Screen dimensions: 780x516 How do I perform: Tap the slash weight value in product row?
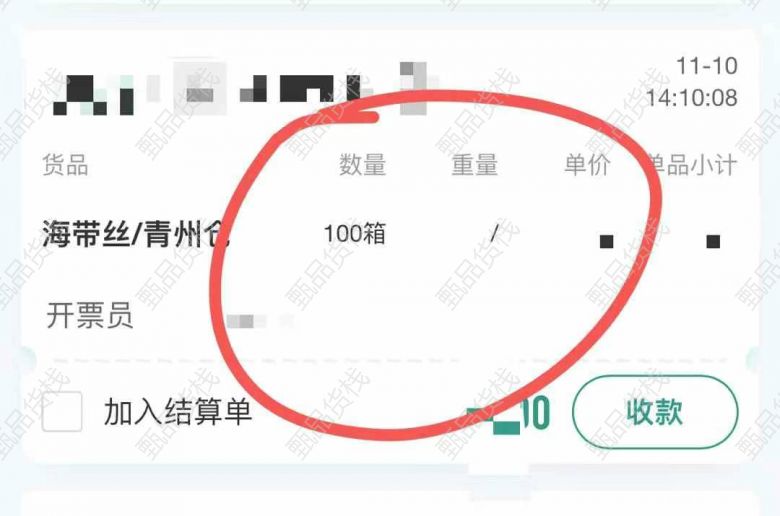click(x=494, y=233)
